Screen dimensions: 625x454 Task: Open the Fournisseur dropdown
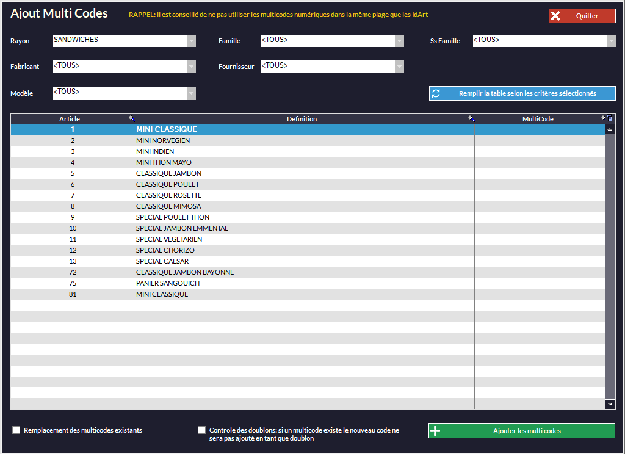click(x=399, y=67)
